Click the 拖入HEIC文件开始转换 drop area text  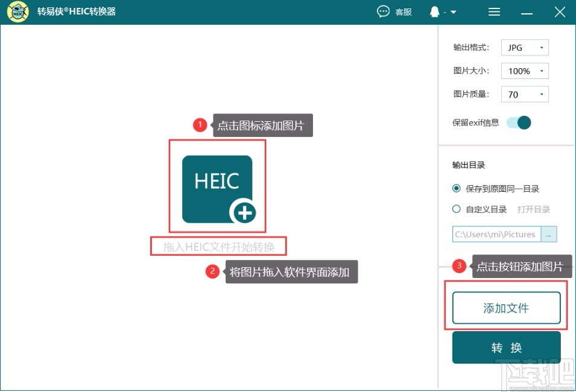pos(218,245)
